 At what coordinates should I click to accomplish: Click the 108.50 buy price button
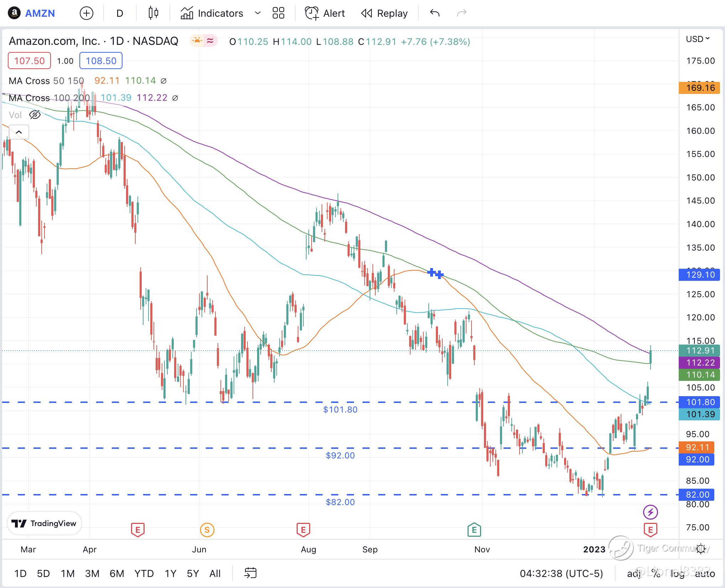tap(101, 61)
